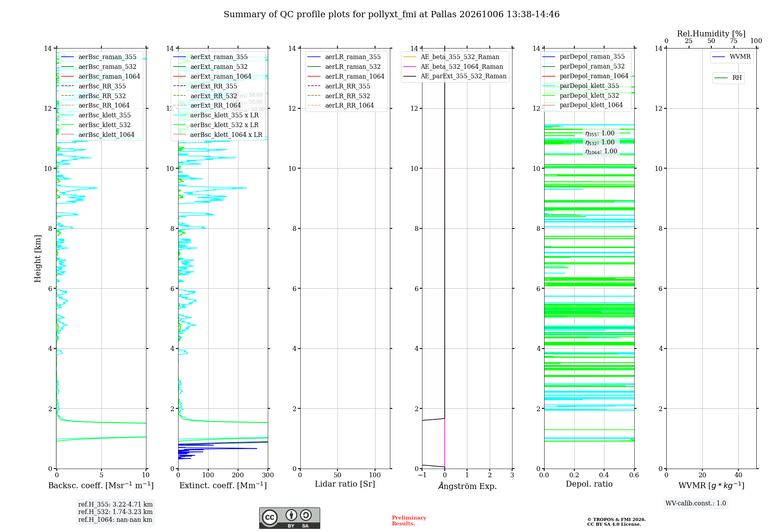This screenshot has width=783, height=532.
Task: Click the plot title mentioning pollyxt_fmi at Pallas
Action: click(391, 14)
